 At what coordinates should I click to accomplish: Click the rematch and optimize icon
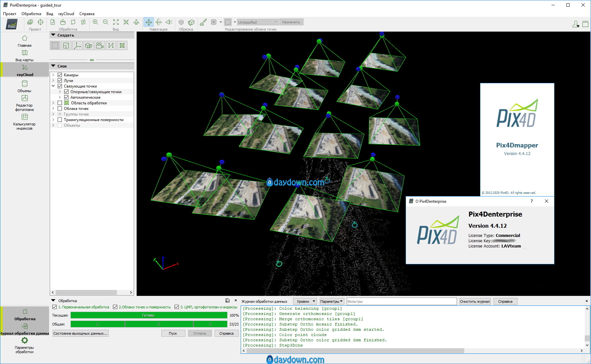point(83,22)
